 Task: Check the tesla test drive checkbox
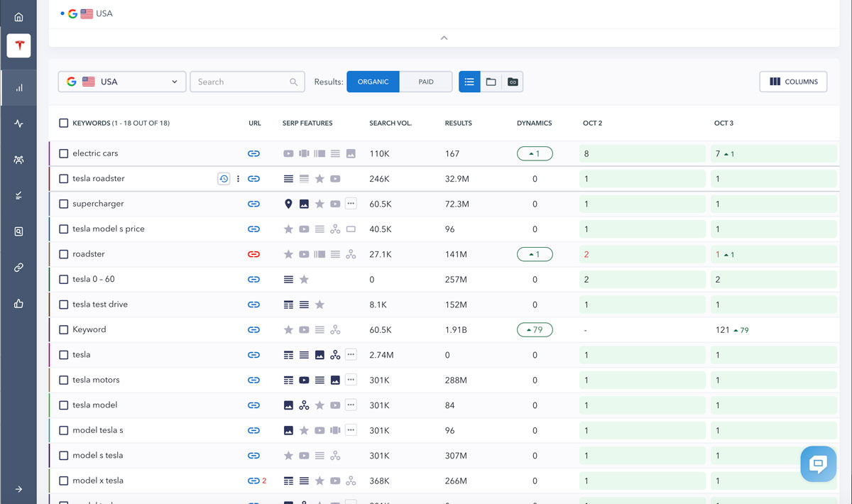point(64,305)
